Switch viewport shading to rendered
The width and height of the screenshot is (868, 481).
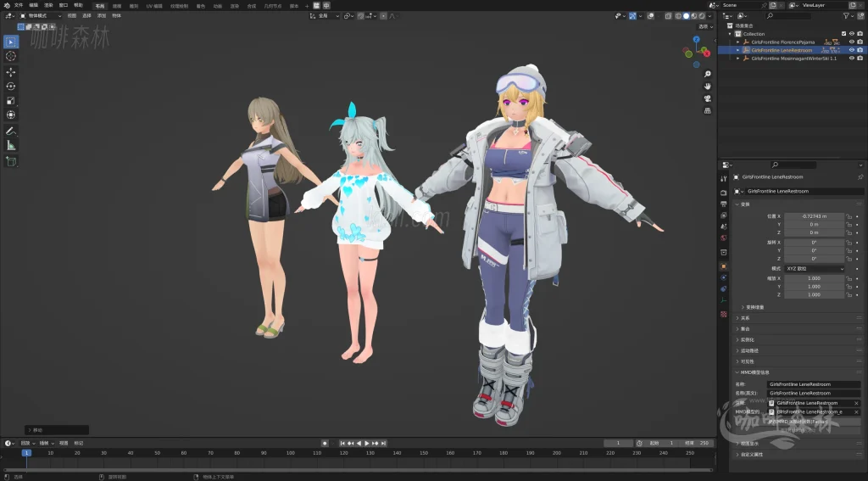(702, 16)
